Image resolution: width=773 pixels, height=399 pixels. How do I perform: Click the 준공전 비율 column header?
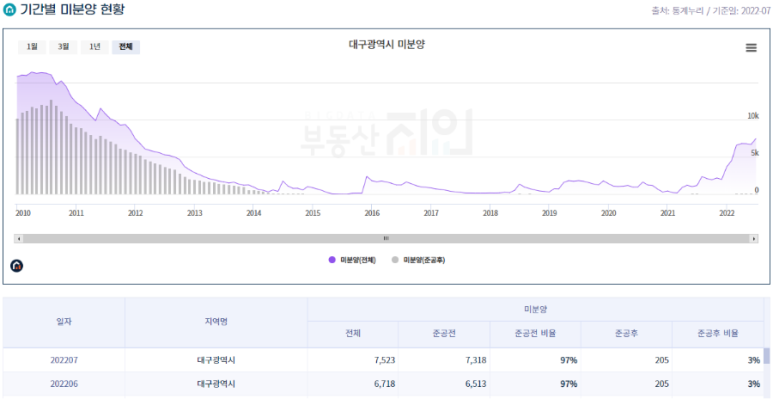535,334
